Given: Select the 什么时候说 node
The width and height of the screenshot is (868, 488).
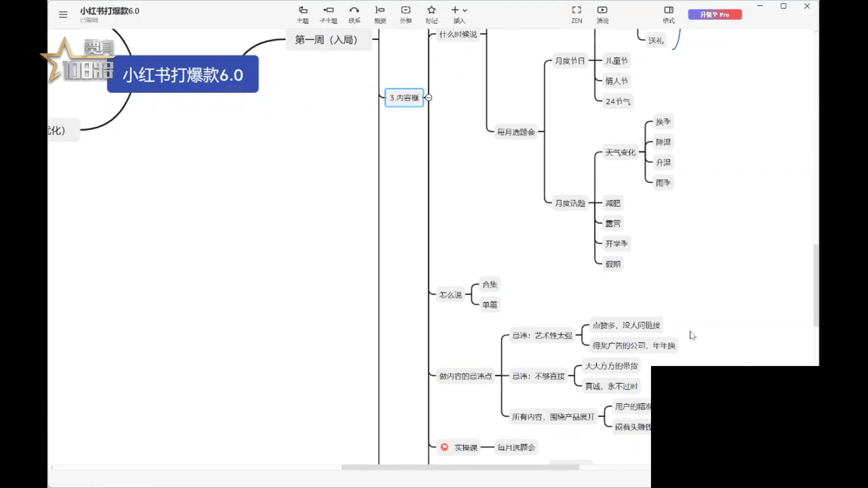Looking at the screenshot, I should 458,34.
